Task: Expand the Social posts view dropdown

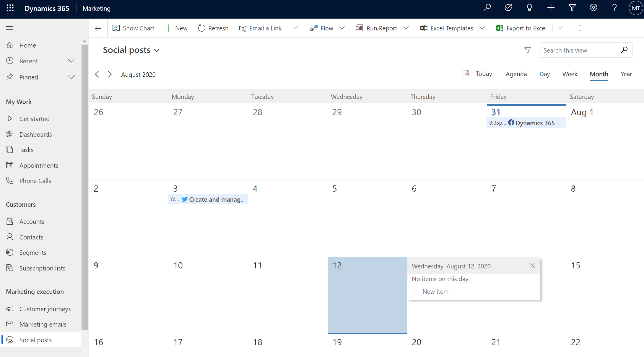Action: point(158,50)
